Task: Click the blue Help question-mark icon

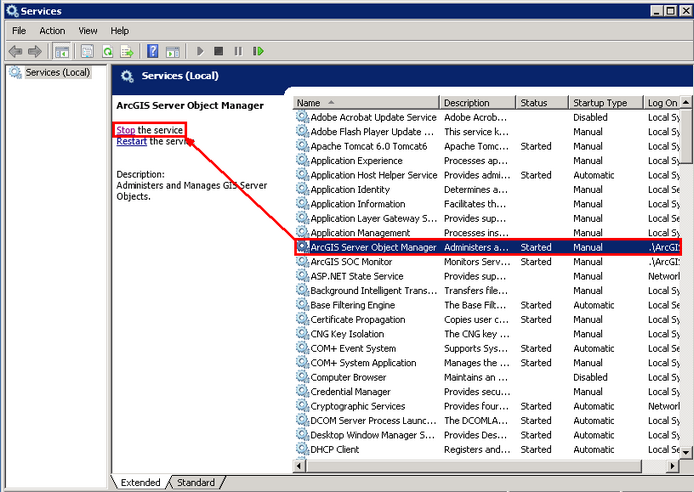Action: pyautogui.click(x=153, y=51)
